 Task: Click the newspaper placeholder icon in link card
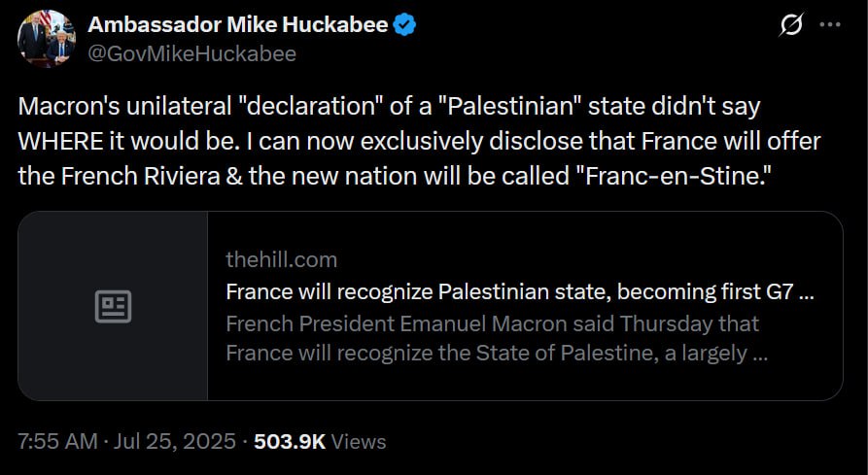113,306
